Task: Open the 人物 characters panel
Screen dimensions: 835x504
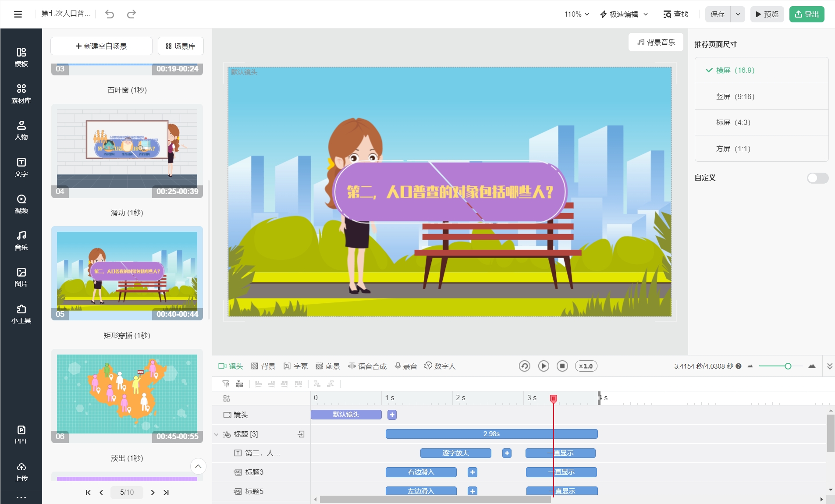Action: tap(21, 131)
